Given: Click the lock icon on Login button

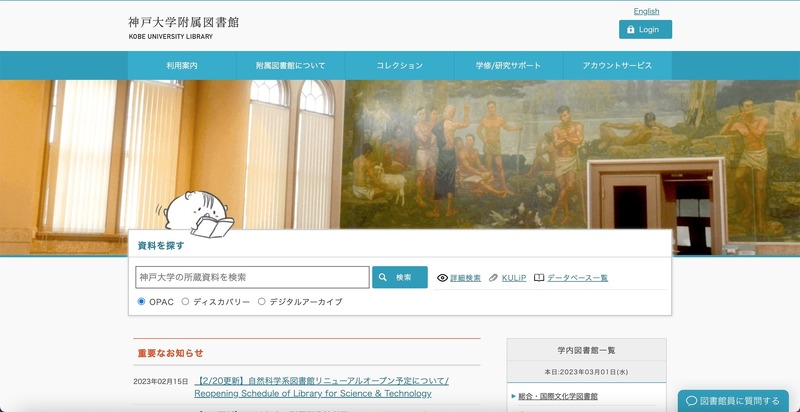Looking at the screenshot, I should click(631, 30).
